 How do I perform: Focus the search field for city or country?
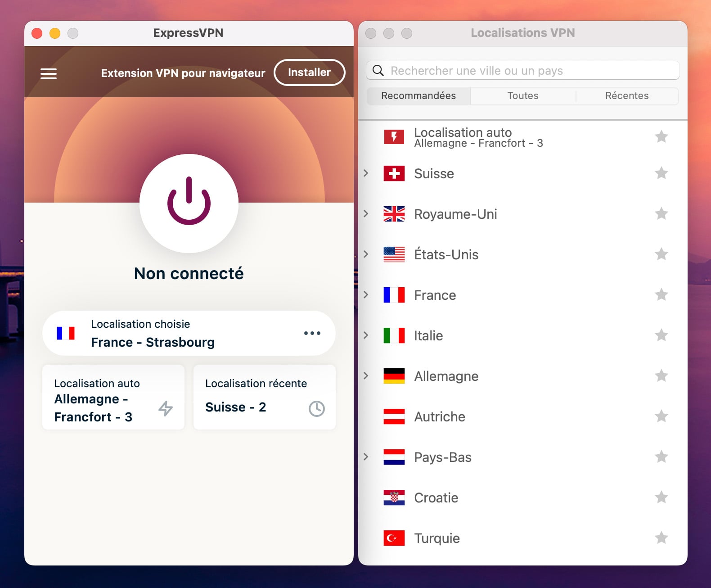pyautogui.click(x=523, y=71)
